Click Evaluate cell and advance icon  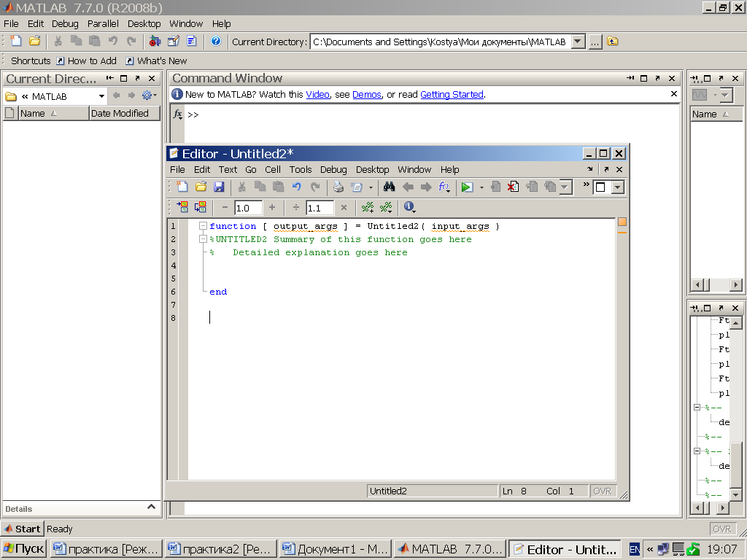(x=201, y=207)
